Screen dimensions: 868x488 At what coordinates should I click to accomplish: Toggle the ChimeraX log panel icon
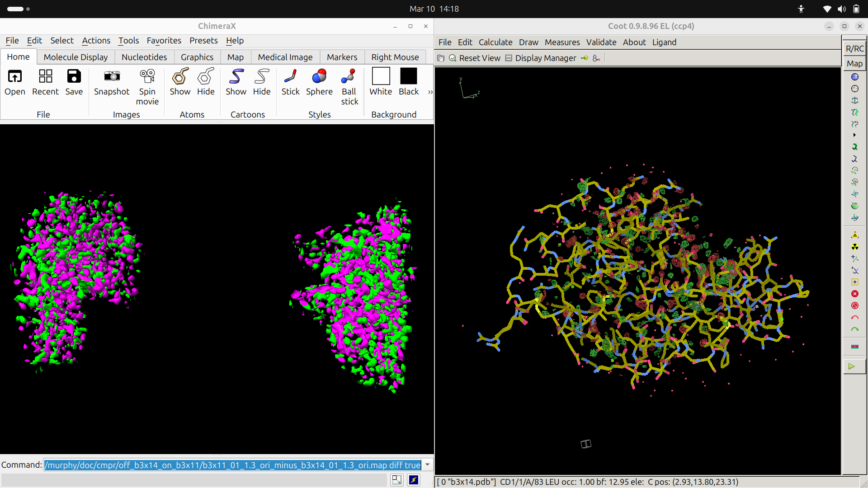pos(396,480)
